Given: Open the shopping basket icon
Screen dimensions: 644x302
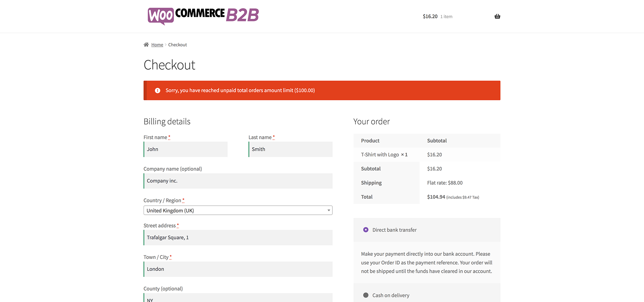Looking at the screenshot, I should tap(497, 16).
